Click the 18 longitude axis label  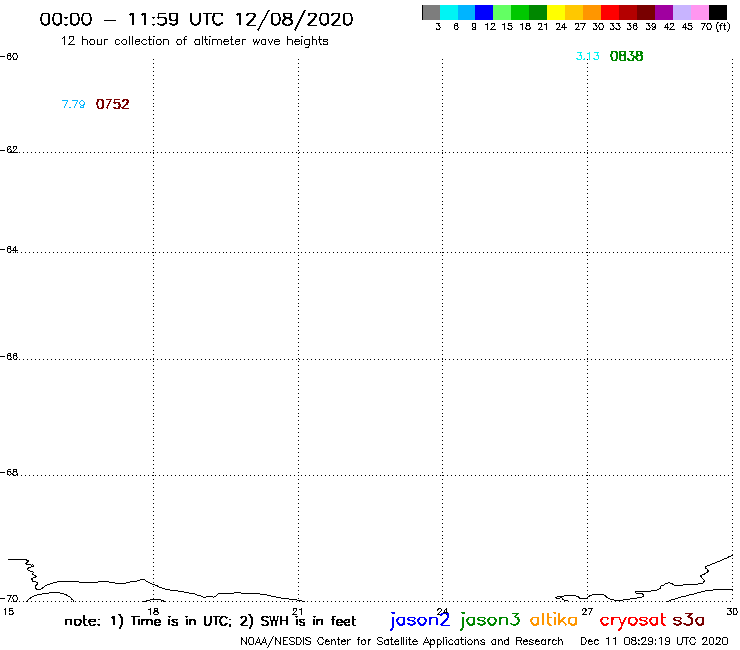tap(153, 612)
